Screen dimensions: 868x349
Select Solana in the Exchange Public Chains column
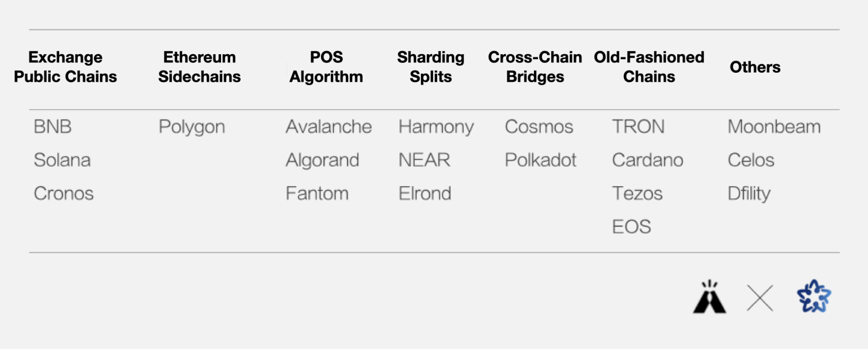[x=62, y=160]
